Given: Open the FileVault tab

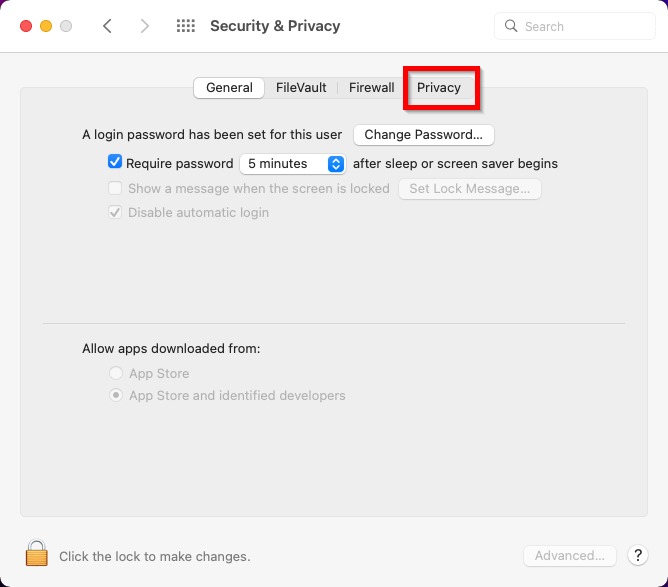Looking at the screenshot, I should (x=301, y=87).
